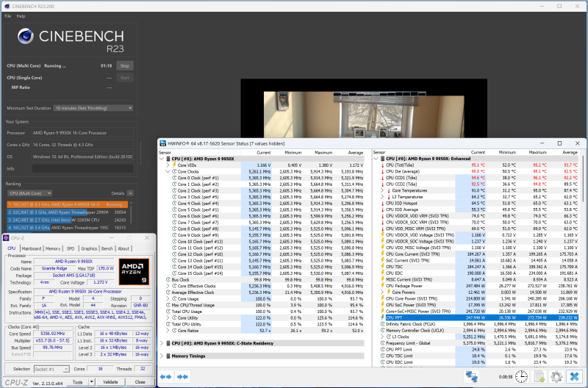588x388 pixels.
Task: Open Cinebench File menu
Action: pyautogui.click(x=7, y=15)
